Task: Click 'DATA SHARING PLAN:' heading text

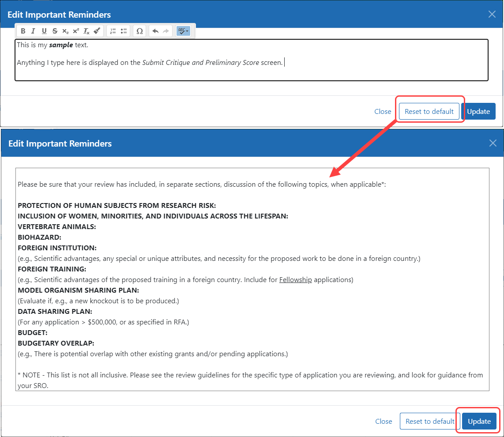Action: tap(55, 312)
